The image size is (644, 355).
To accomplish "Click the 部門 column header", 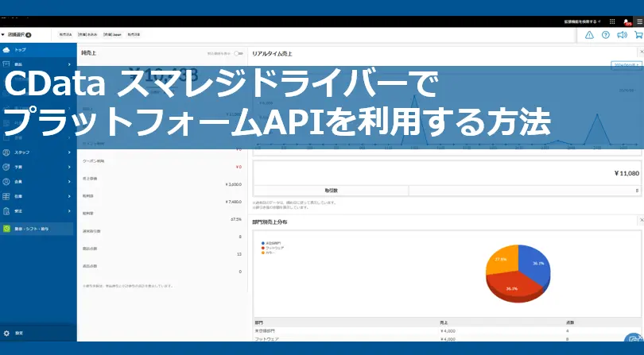I will point(258,322).
